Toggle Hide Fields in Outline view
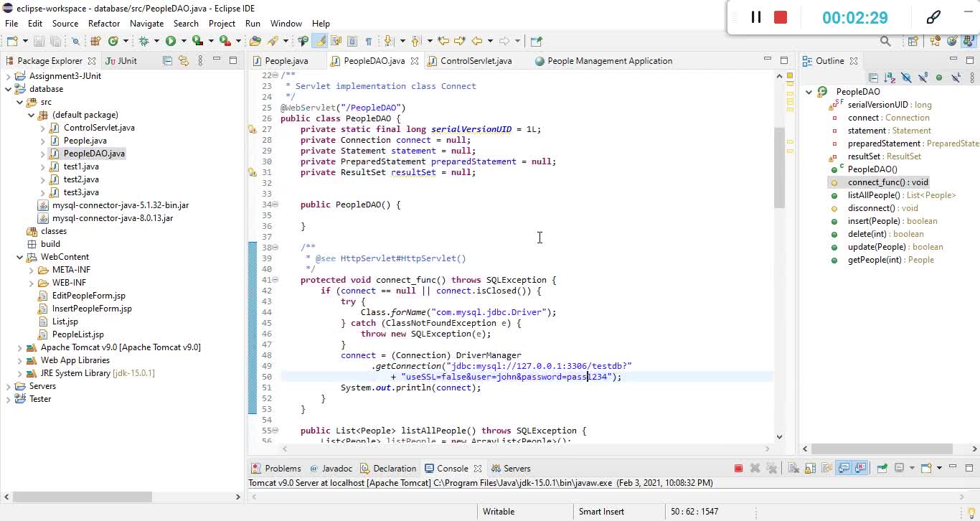This screenshot has width=980, height=521. click(907, 78)
